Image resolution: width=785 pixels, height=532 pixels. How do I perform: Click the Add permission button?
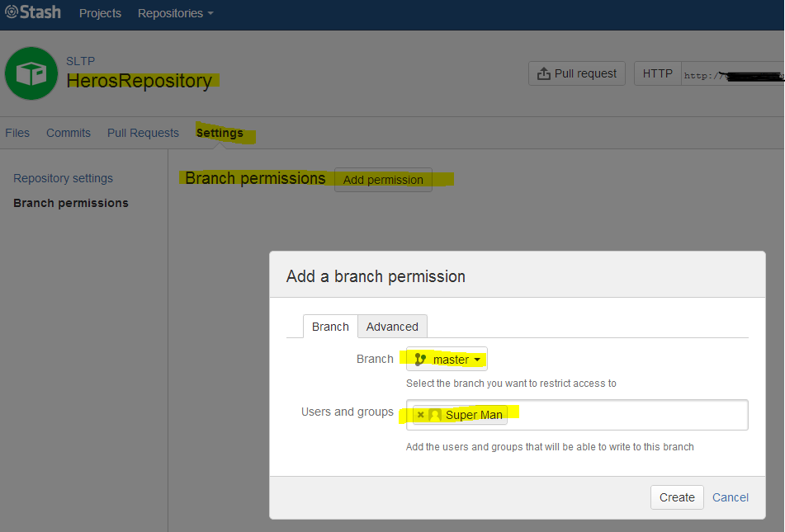[382, 180]
